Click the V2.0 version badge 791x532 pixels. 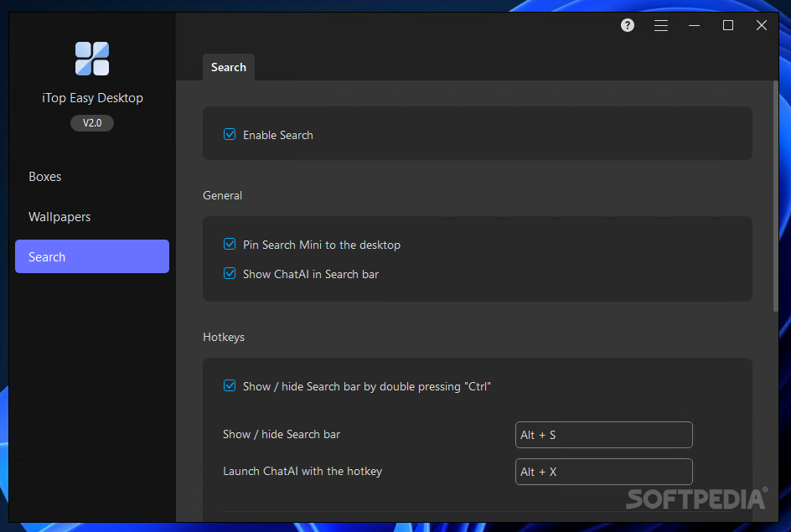point(92,123)
